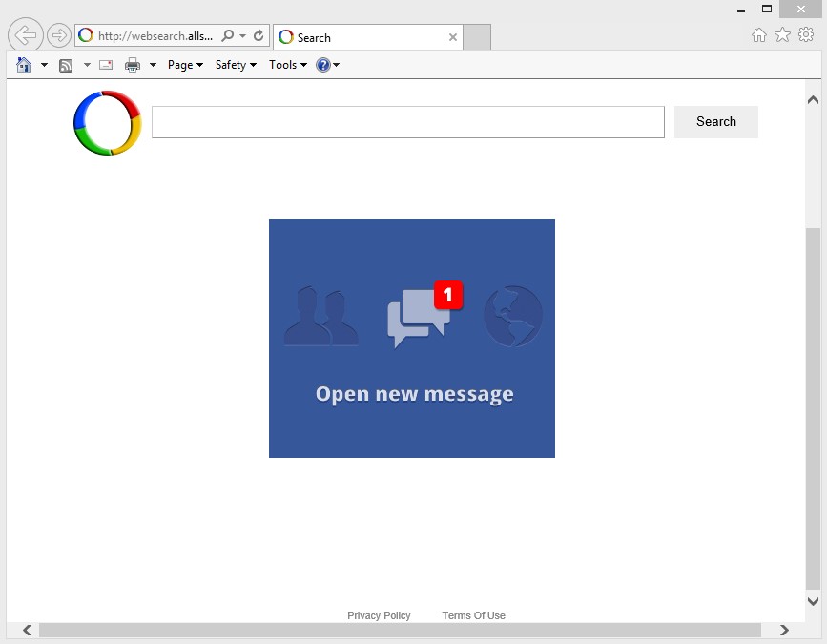Viewport: 827px width, 644px height.
Task: Open the address bar search dropdown arrow
Action: [x=242, y=36]
